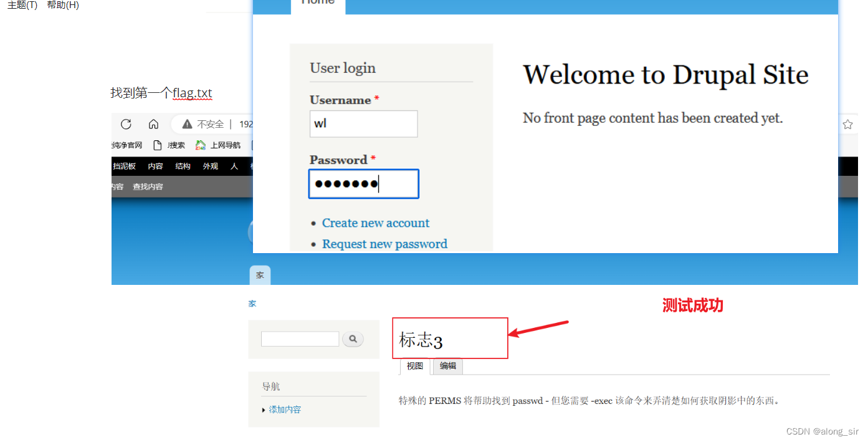Select the 家 main tab
868x442 pixels.
point(260,275)
